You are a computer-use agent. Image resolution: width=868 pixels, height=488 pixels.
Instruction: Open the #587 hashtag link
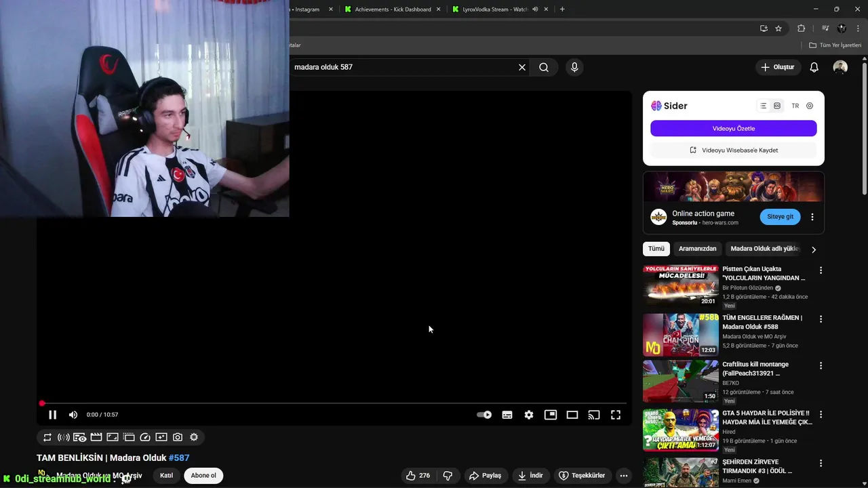tap(179, 458)
